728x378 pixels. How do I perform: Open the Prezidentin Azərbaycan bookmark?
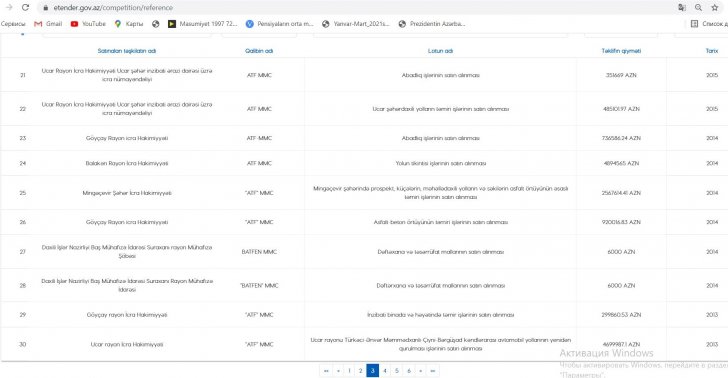point(432,24)
